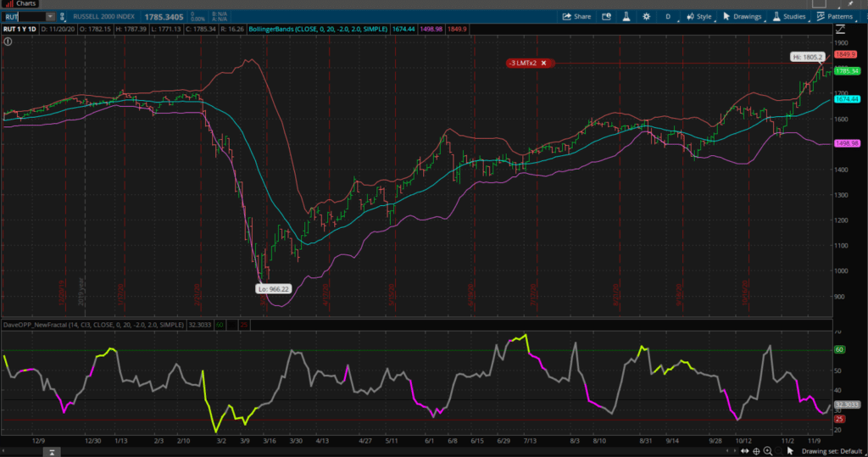
Task: Click the RUSSELL 2000 INDEX name
Action: [103, 17]
